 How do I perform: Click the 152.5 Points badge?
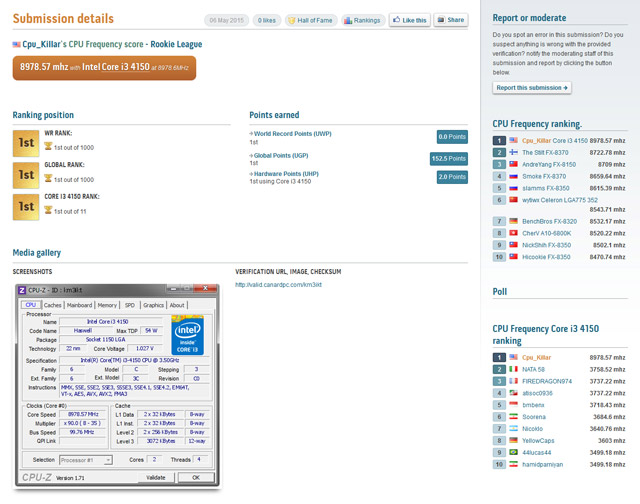(x=449, y=159)
